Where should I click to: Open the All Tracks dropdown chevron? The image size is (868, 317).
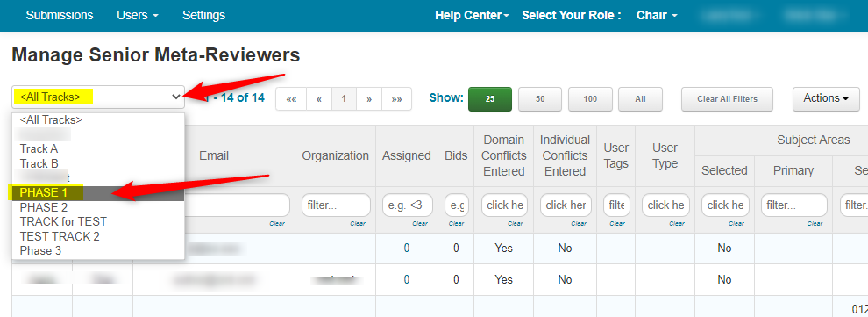pos(176,97)
